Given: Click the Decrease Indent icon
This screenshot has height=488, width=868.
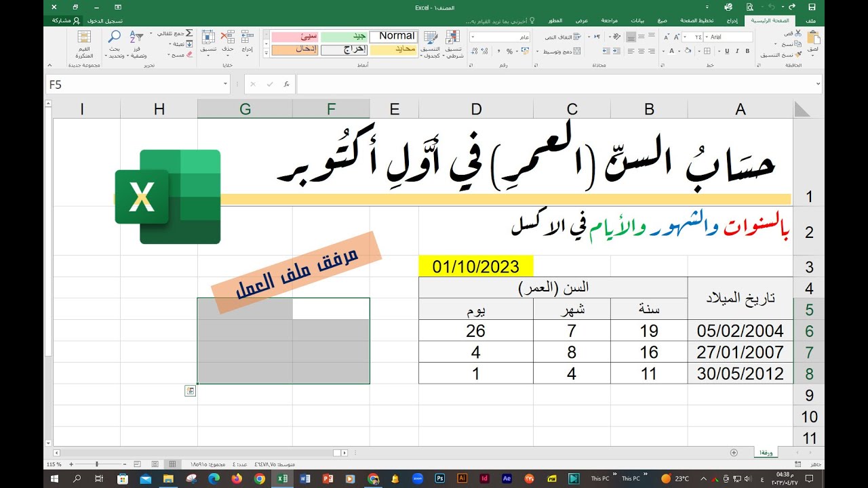Looking at the screenshot, I should coord(616,51).
